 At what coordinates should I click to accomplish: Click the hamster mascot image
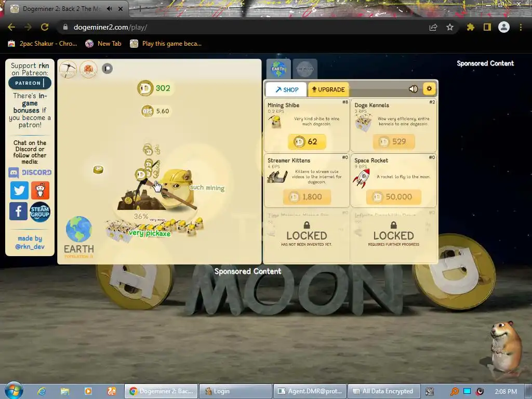[x=505, y=348]
